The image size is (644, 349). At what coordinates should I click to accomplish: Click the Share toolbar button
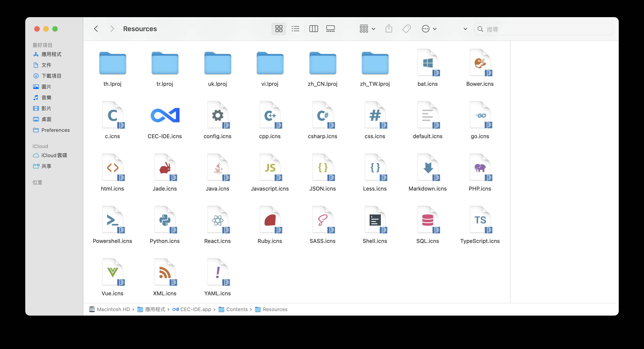[x=389, y=28]
